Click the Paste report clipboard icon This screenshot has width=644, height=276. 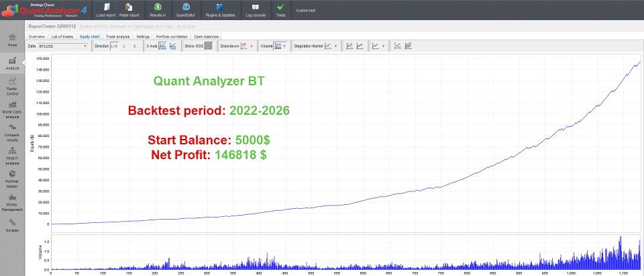coord(129,7)
